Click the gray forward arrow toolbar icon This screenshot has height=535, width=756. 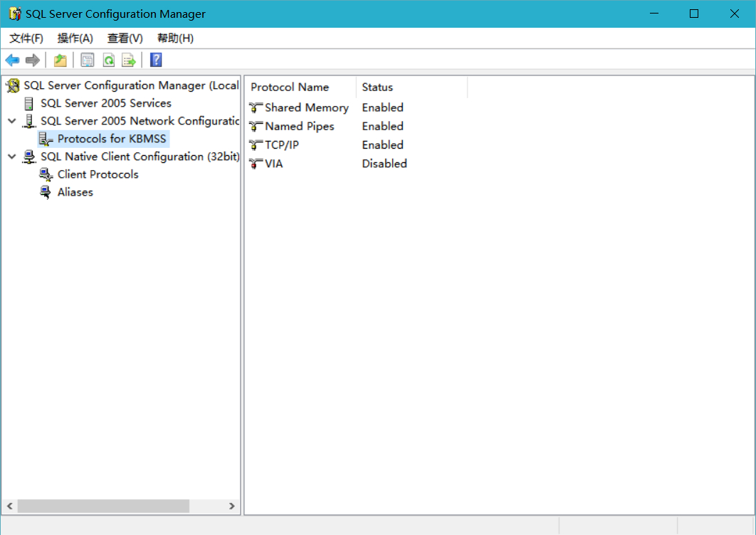coord(32,60)
